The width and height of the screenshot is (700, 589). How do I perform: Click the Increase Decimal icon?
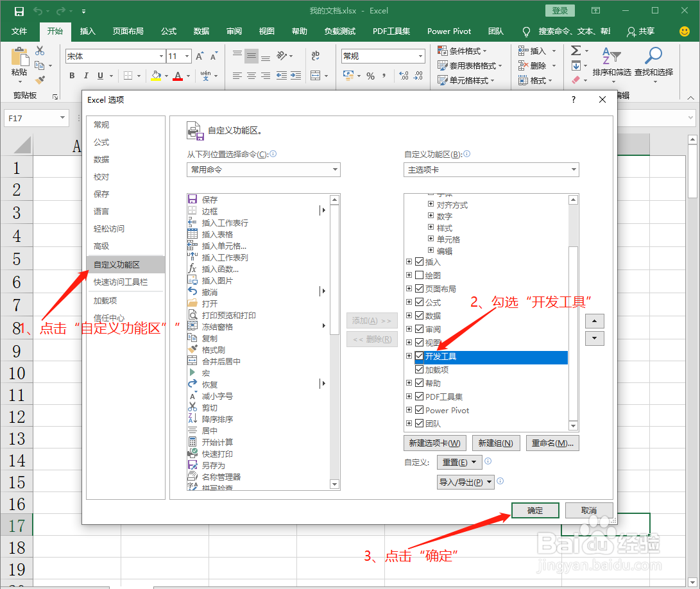click(404, 76)
